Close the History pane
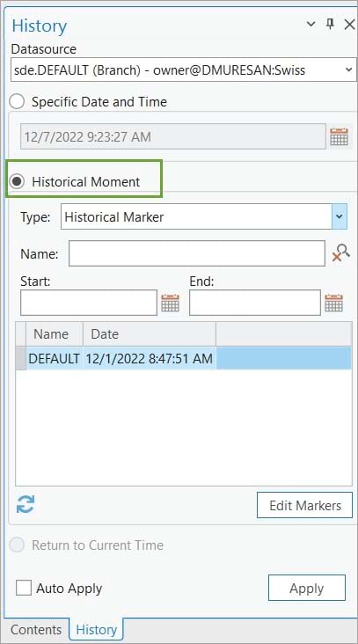The width and height of the screenshot is (358, 644). point(349,25)
